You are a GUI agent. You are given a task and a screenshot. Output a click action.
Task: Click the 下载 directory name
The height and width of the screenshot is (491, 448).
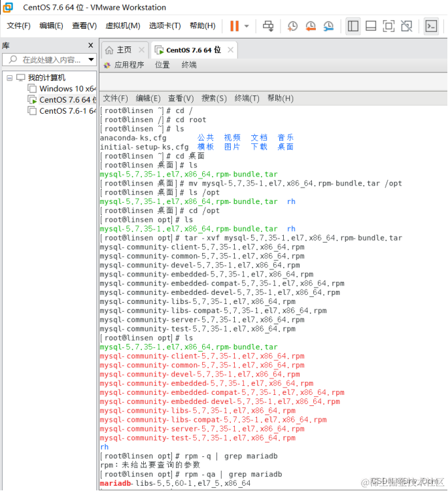click(259, 146)
